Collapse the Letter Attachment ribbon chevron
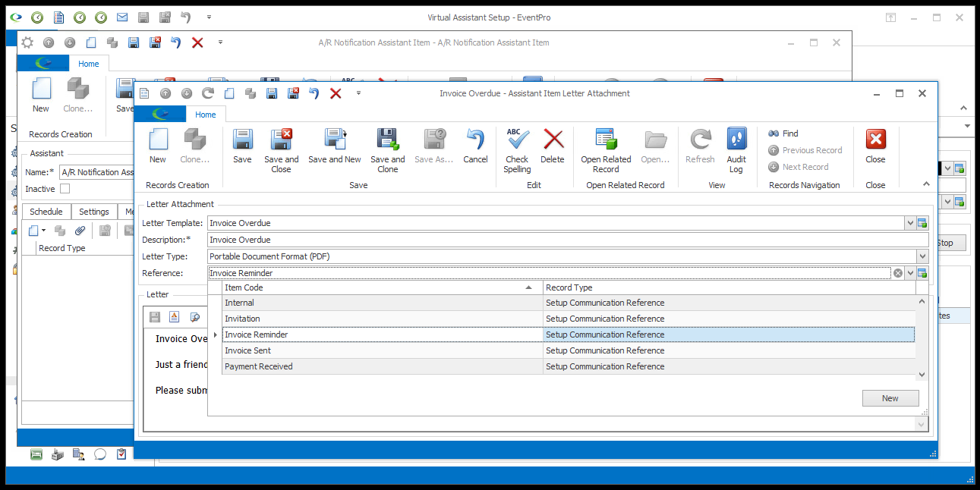Viewport: 980px width, 490px height. click(x=925, y=184)
